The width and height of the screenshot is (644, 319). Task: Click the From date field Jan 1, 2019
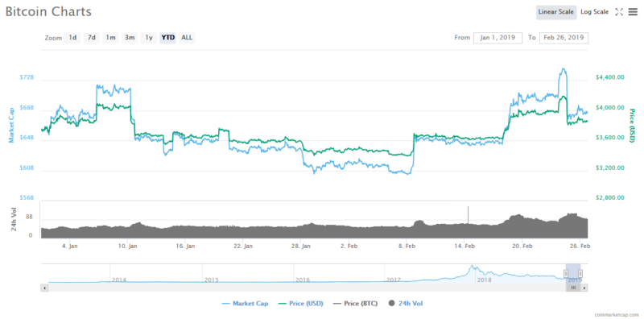tap(497, 38)
